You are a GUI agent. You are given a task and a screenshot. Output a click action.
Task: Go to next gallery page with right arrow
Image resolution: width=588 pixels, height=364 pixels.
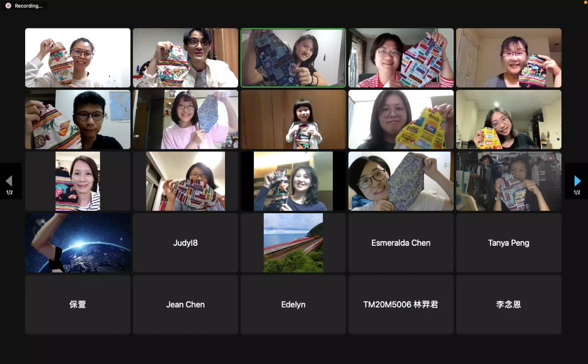577,181
